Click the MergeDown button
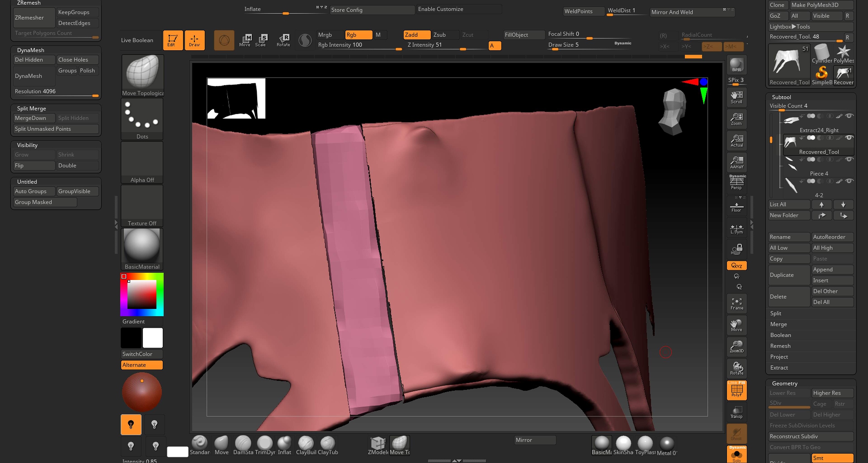 coord(33,118)
